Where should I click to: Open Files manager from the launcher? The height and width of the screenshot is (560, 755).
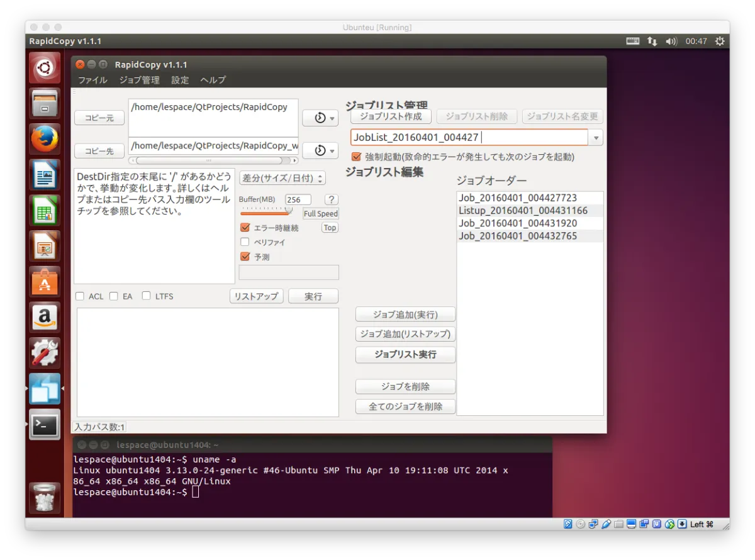click(x=44, y=103)
